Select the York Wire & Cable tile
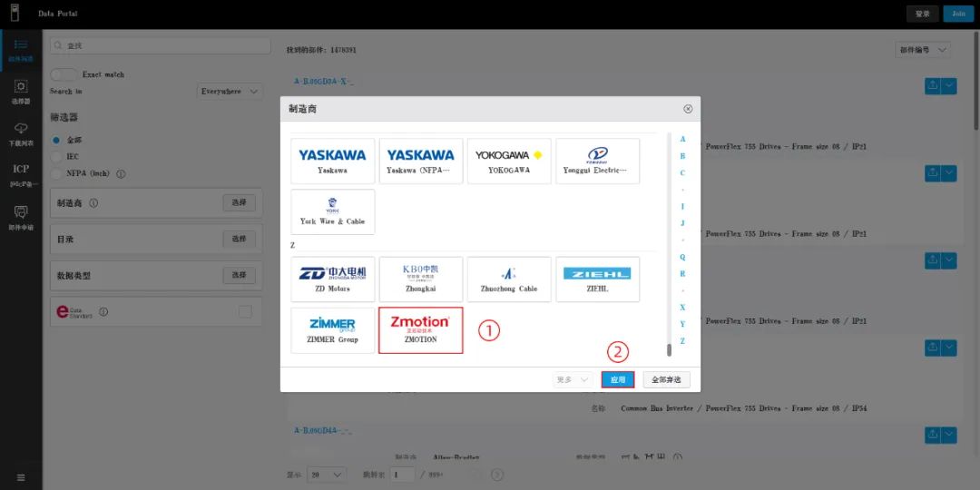Screen dimensions: 980x490 pos(332,211)
